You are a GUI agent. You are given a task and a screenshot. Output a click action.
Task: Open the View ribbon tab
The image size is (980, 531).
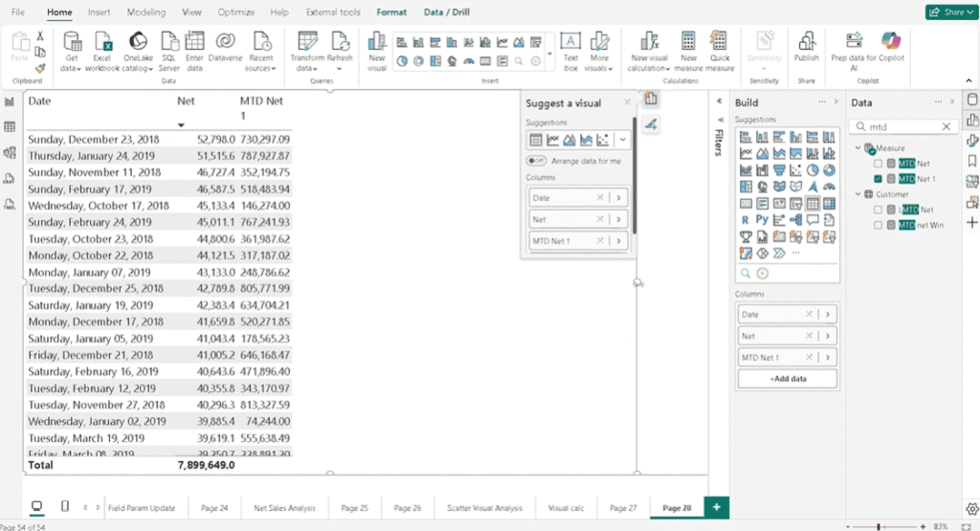[191, 11]
